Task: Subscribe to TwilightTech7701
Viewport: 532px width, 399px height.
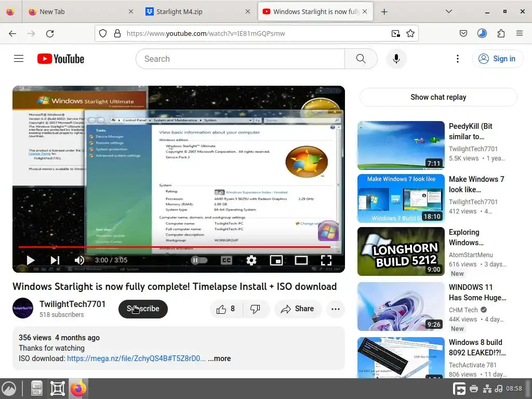Action: [x=143, y=309]
